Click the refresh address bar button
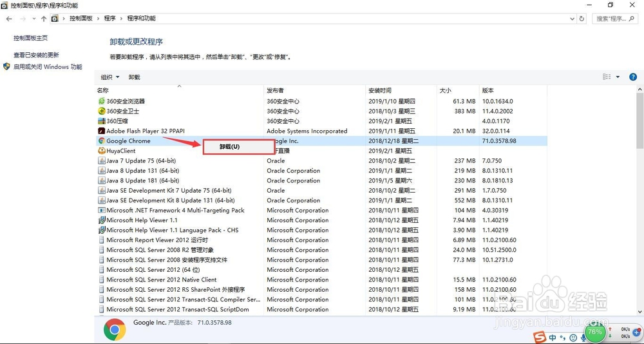The height and width of the screenshot is (344, 644). (582, 19)
